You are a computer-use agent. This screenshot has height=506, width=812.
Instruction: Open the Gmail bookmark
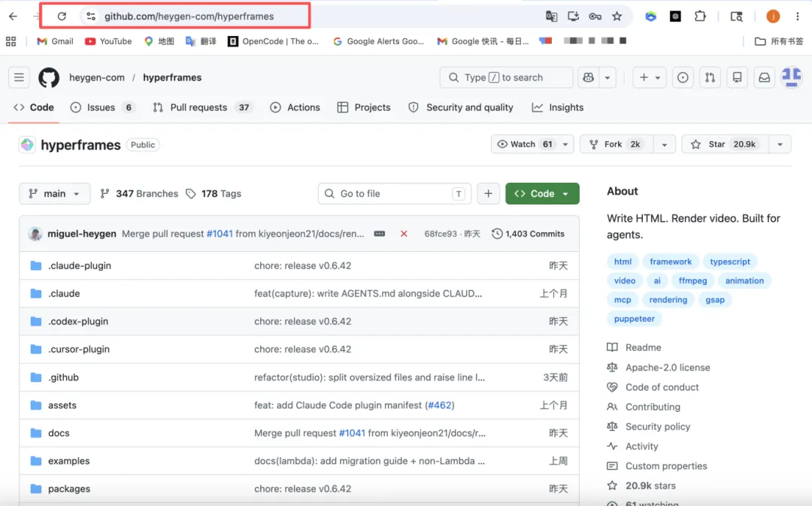point(55,41)
